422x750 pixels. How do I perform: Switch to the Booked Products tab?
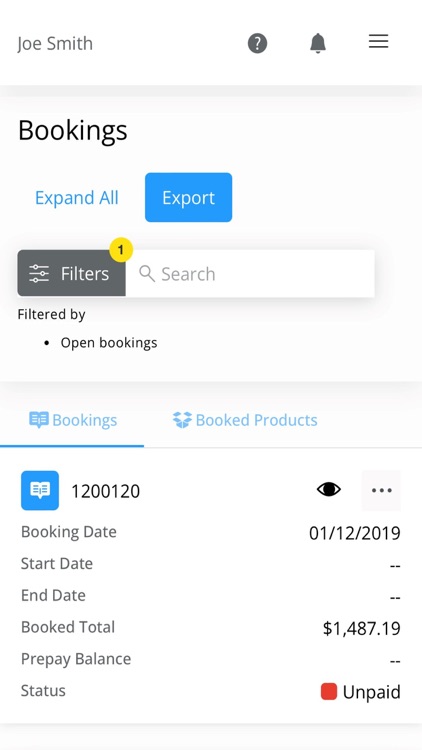245,420
